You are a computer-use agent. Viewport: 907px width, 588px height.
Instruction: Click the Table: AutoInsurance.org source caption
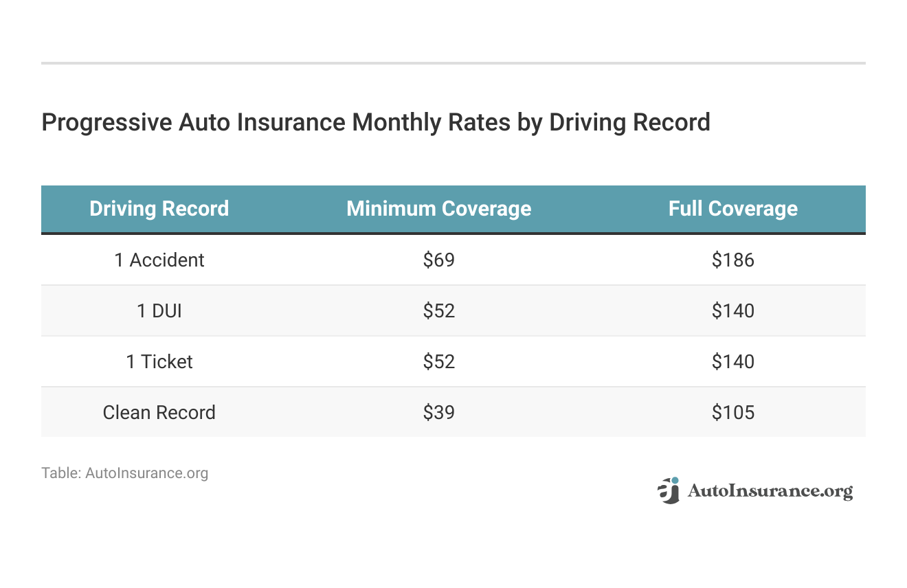tap(124, 473)
